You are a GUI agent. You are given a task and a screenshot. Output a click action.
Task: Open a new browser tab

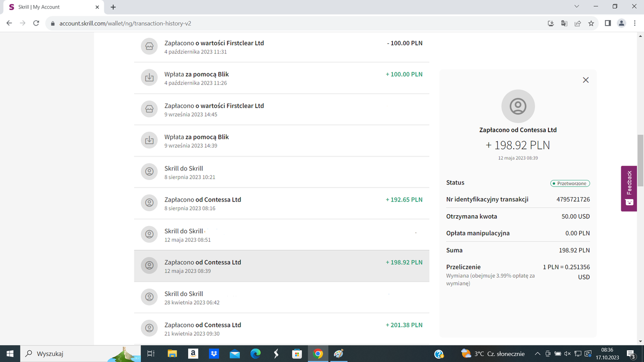tap(113, 7)
